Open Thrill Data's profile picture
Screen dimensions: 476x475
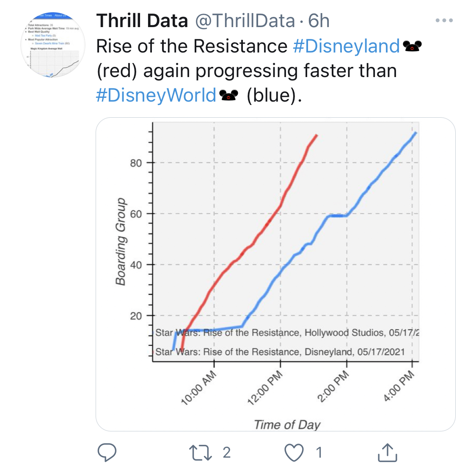(53, 45)
